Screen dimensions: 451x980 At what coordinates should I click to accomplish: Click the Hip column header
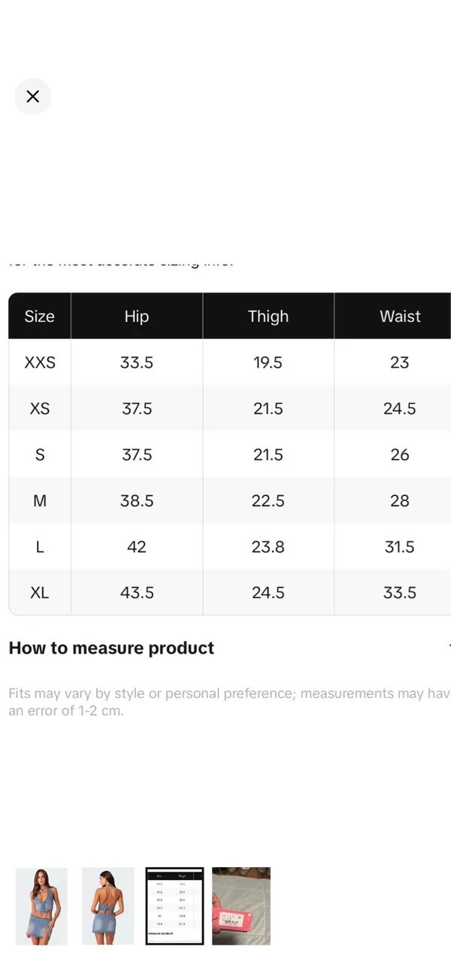[x=137, y=316]
